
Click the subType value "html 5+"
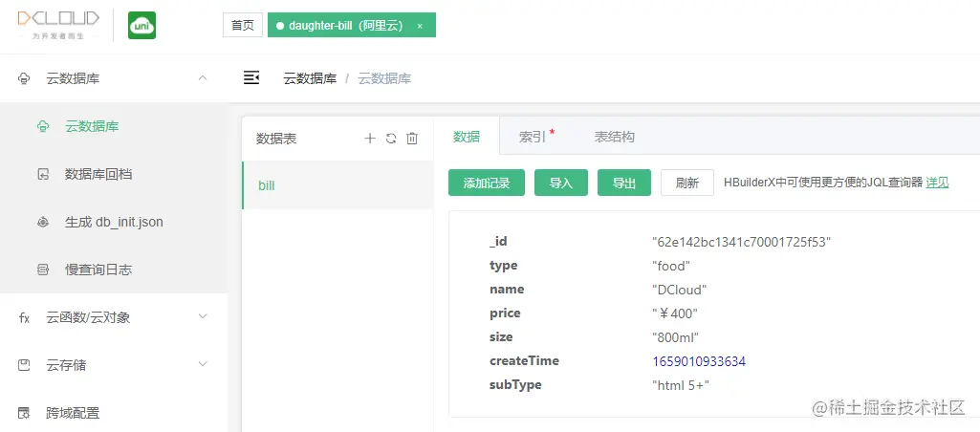[681, 385]
